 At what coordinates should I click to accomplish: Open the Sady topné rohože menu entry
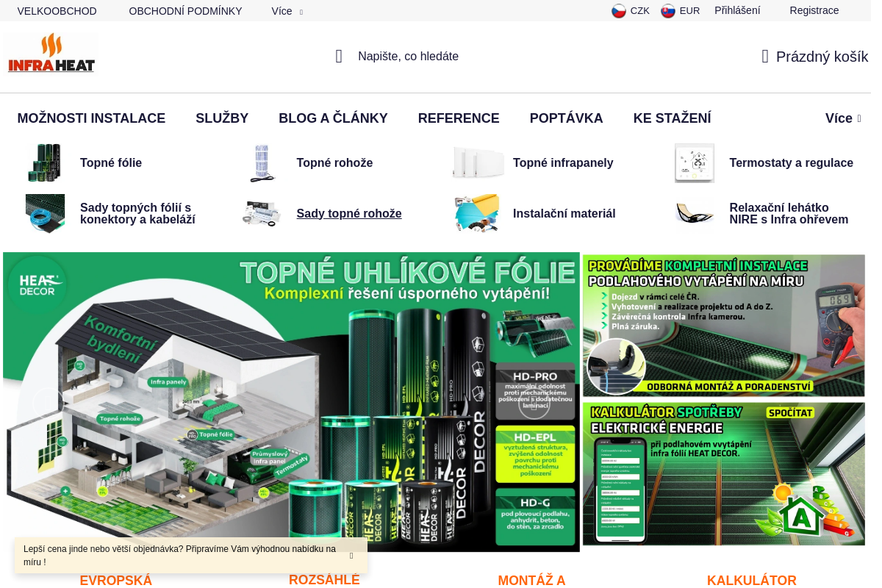pyautogui.click(x=348, y=213)
